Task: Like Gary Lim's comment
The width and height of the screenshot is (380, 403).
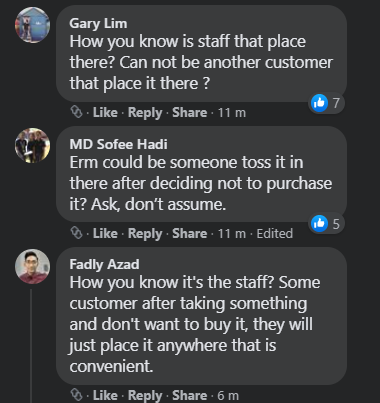Action: click(105, 112)
